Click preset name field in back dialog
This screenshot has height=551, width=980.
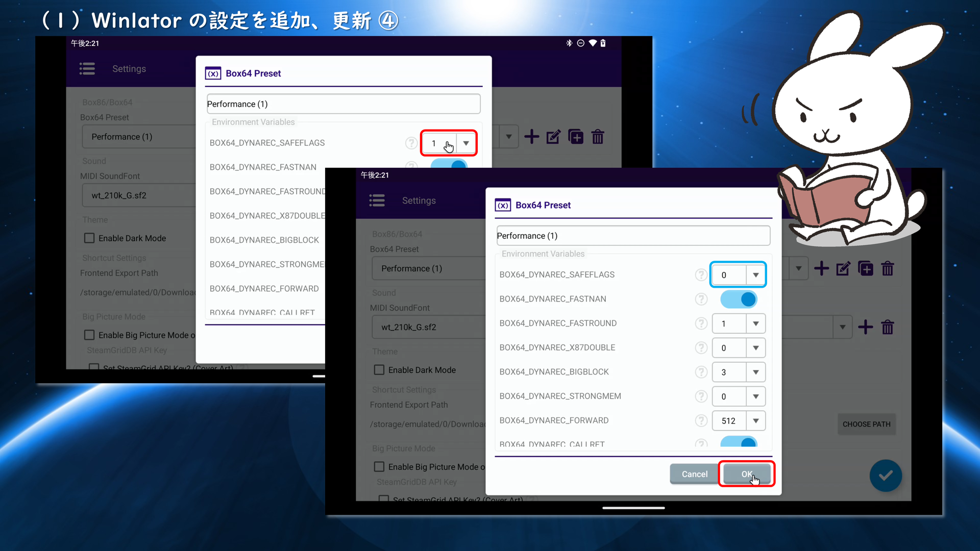coord(343,104)
